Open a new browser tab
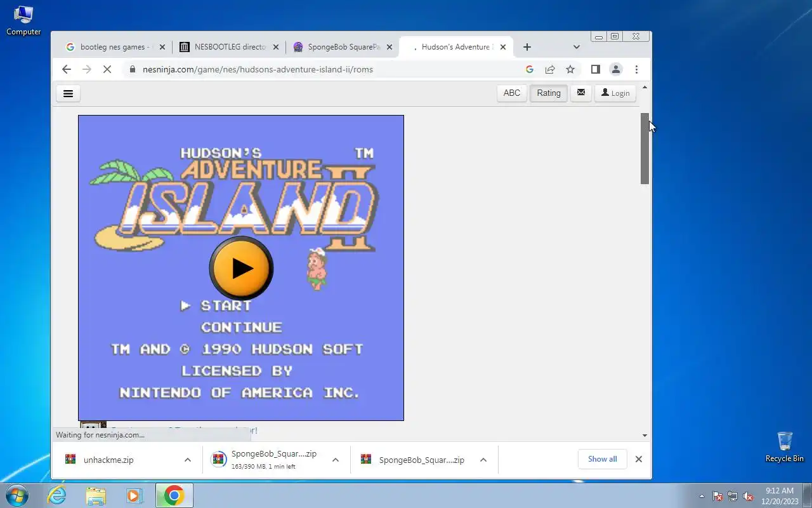 click(527, 47)
